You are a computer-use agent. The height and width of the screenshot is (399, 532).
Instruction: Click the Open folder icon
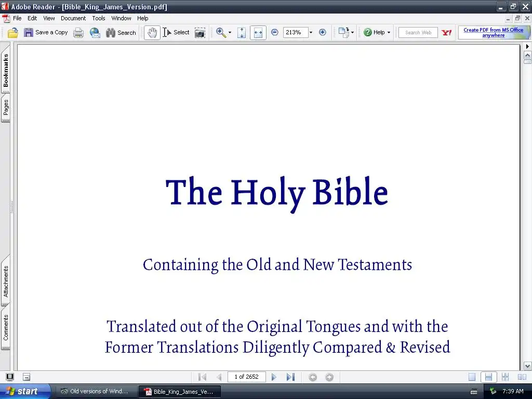[x=12, y=33]
